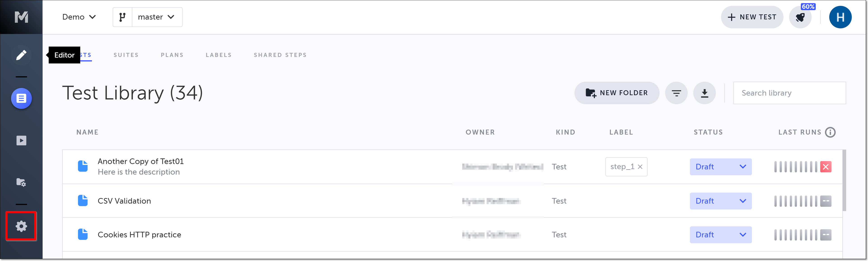Click the download library icon
868x261 pixels.
tap(704, 93)
